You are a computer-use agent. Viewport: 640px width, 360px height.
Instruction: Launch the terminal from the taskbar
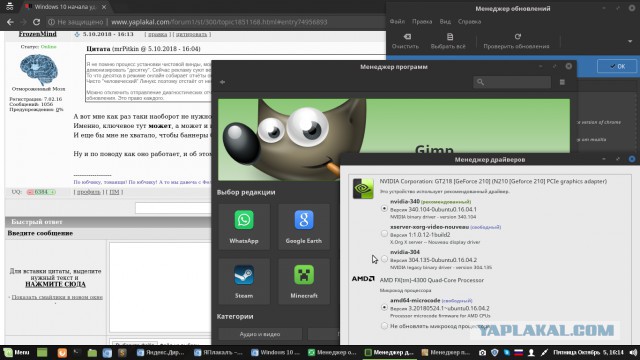(x=76, y=352)
